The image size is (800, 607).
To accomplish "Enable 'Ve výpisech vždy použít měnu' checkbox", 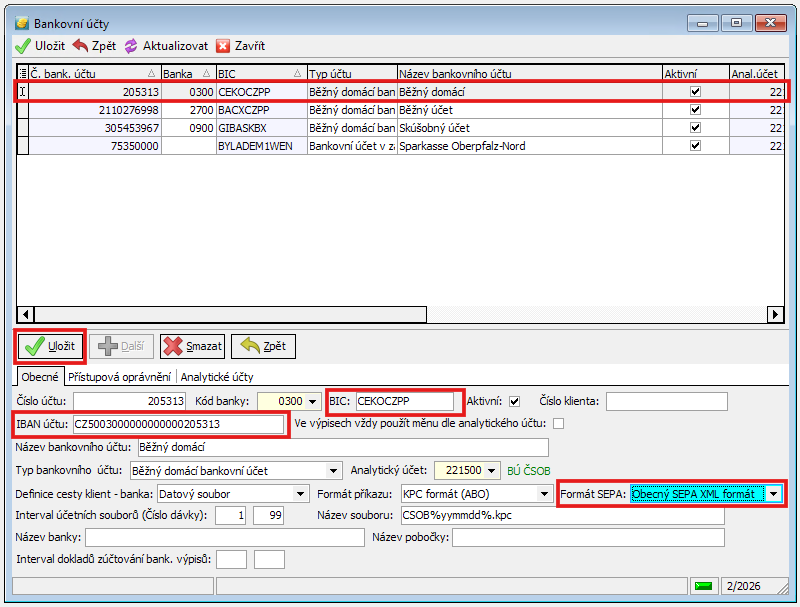I will pyautogui.click(x=558, y=424).
